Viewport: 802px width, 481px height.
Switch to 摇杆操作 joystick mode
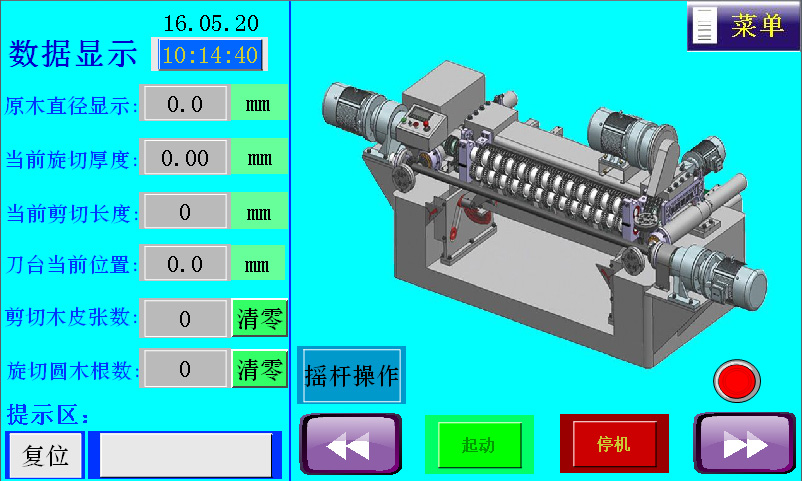[351, 375]
